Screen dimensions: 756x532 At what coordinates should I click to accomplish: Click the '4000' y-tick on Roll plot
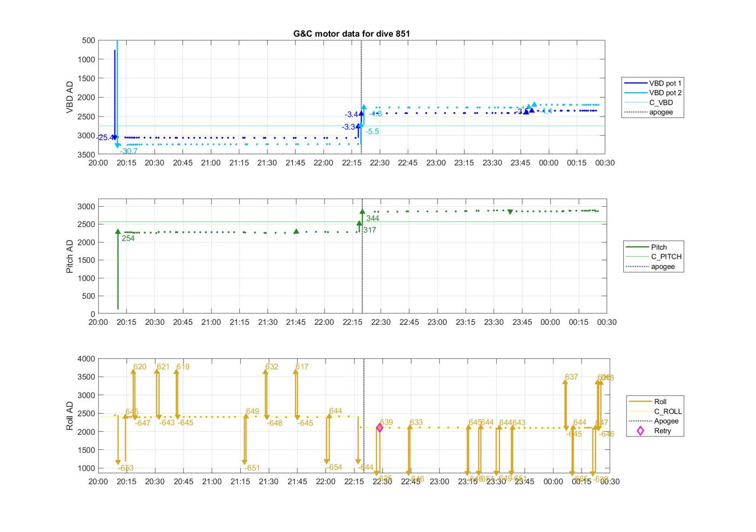87,359
